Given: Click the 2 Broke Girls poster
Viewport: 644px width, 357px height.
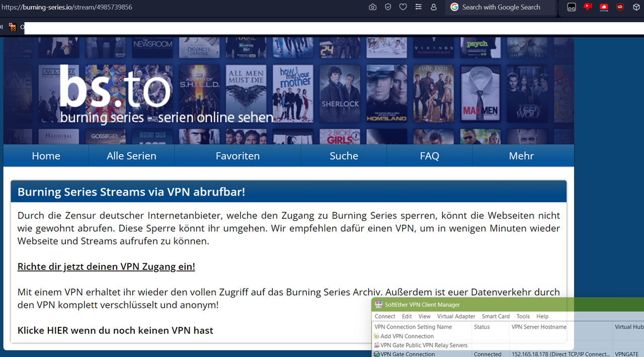Looking at the screenshot, I should click(x=341, y=136).
